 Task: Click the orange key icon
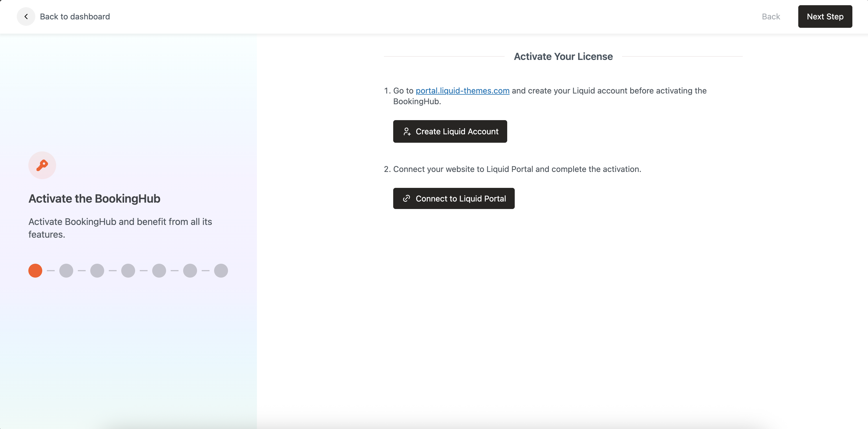42,165
